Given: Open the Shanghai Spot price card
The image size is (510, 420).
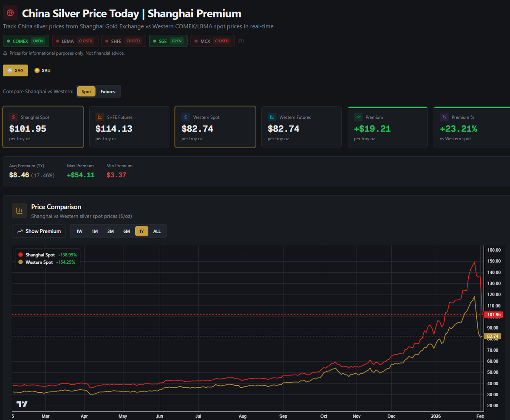Looking at the screenshot, I should (x=43, y=127).
